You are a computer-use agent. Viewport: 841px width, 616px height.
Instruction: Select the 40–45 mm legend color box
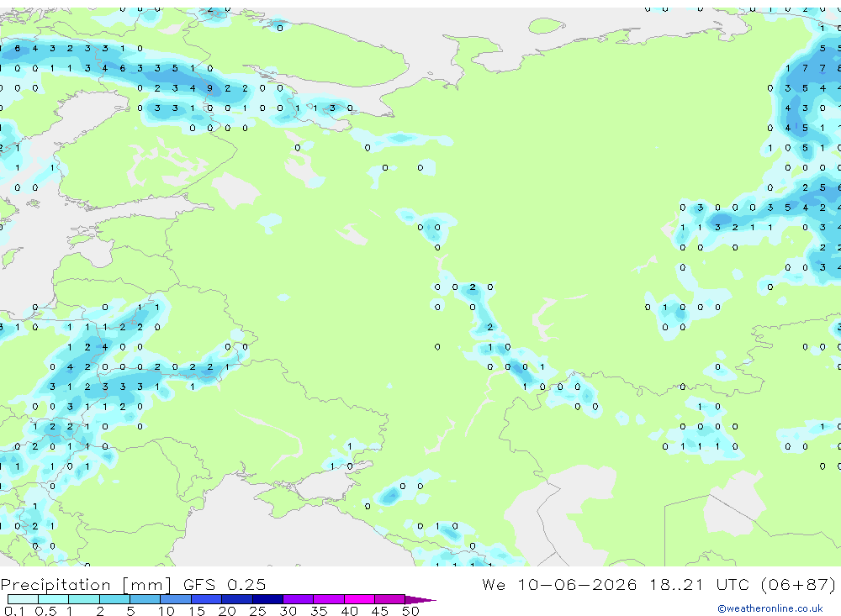(x=359, y=599)
